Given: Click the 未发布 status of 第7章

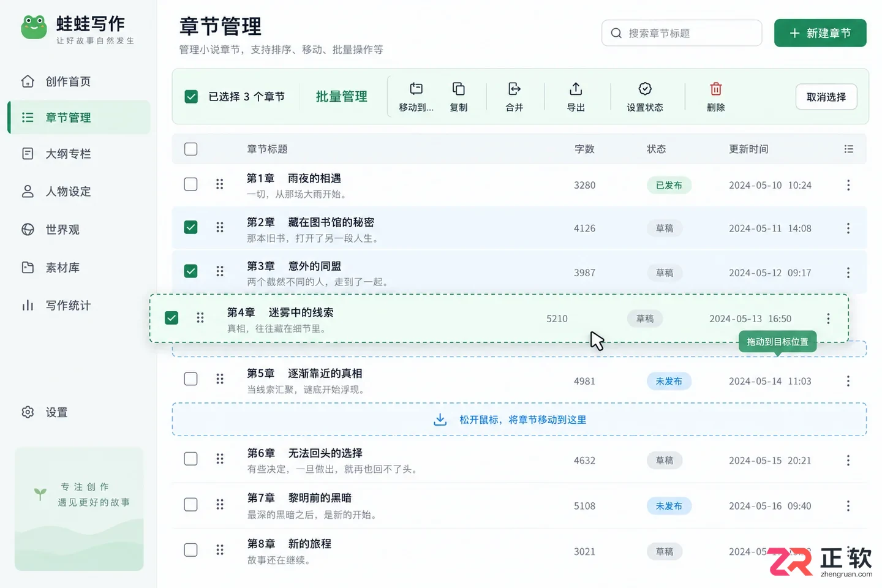Looking at the screenshot, I should (669, 506).
